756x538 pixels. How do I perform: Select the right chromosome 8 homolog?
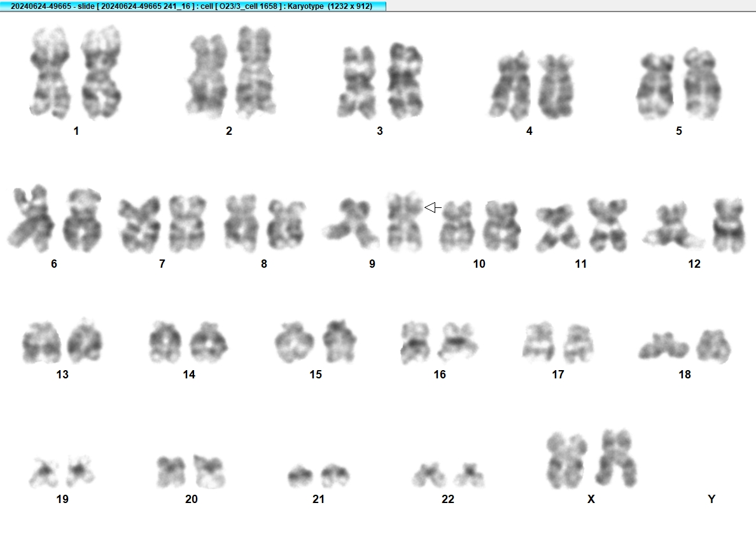pos(286,225)
